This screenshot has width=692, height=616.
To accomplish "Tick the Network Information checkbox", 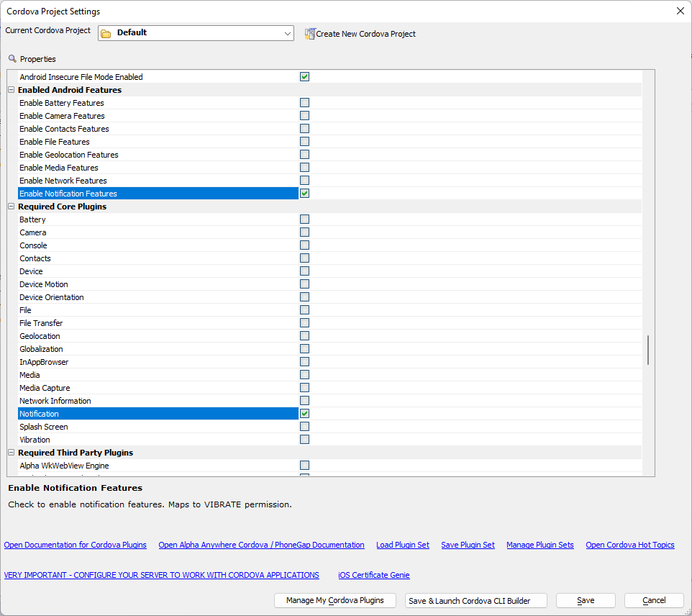I will point(304,401).
